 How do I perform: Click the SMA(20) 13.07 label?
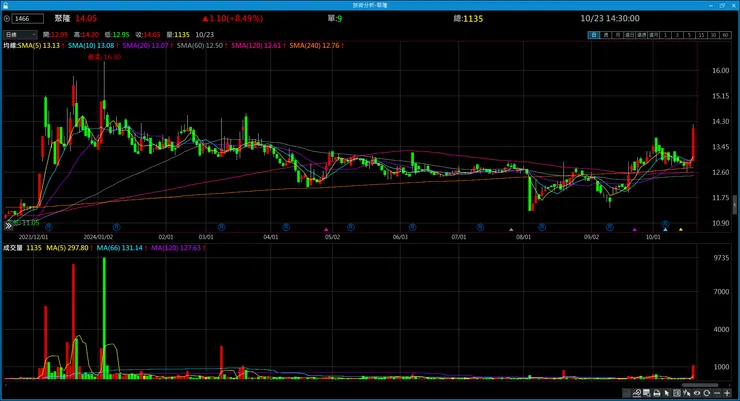(145, 46)
